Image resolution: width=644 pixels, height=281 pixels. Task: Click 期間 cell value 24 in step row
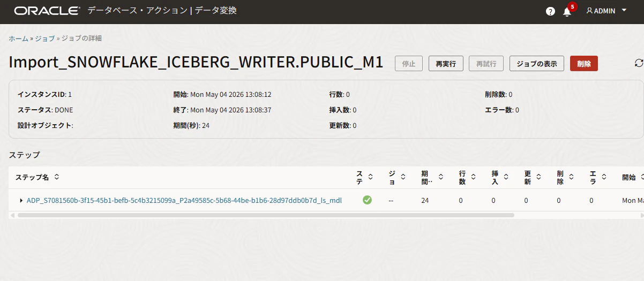(425, 200)
